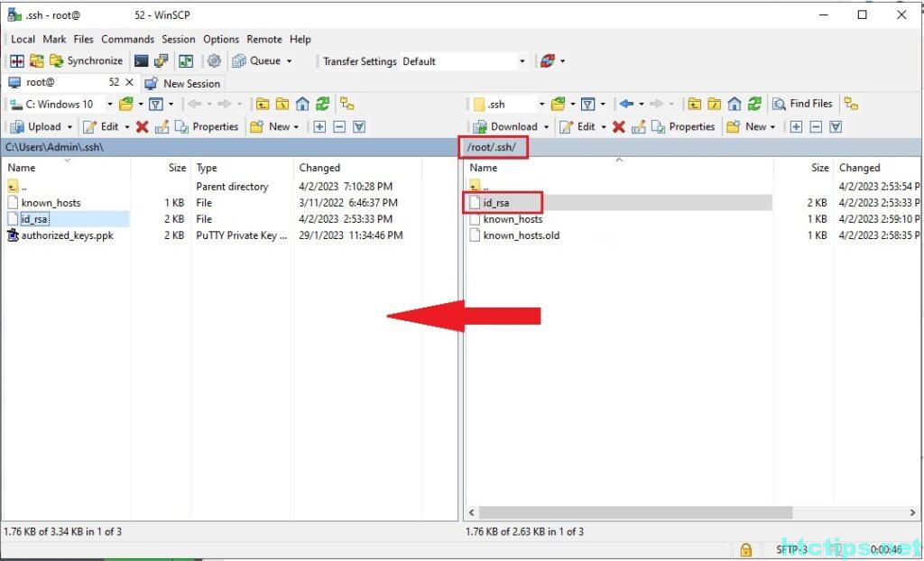Click the rename icon in local panel
This screenshot has height=561, width=924.
[162, 126]
